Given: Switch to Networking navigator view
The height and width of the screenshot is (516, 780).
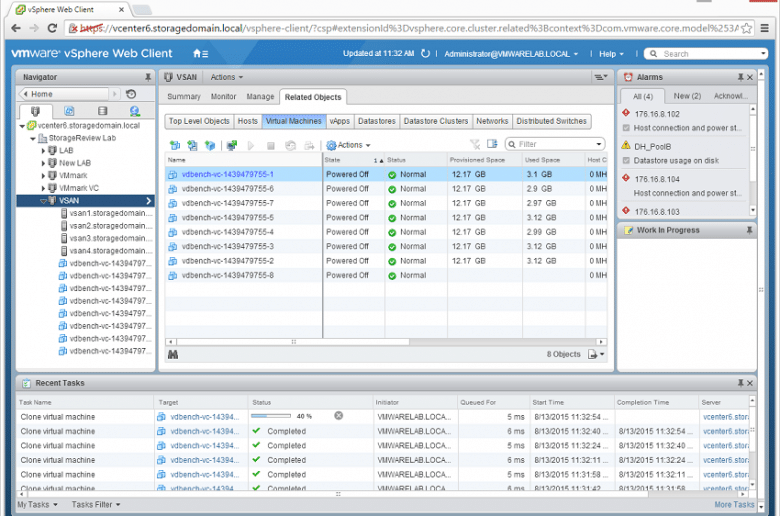Looking at the screenshot, I should click(x=134, y=111).
